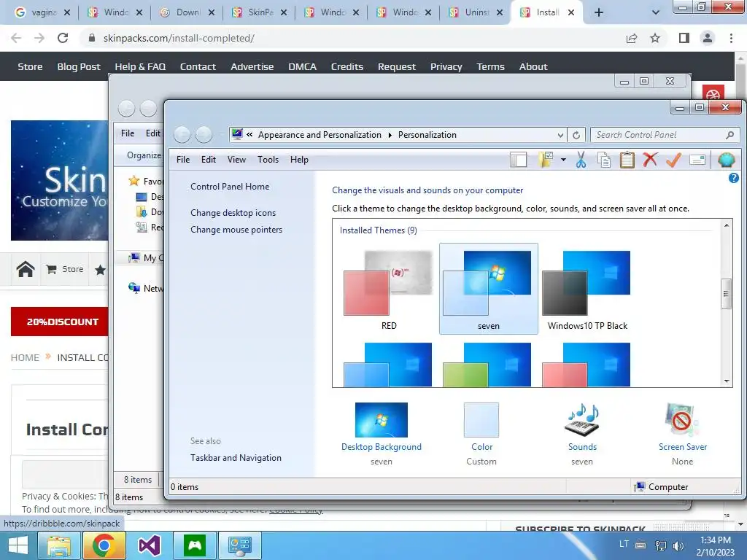Open a new Chrome tab
Screen dimensions: 747x560
click(x=599, y=12)
